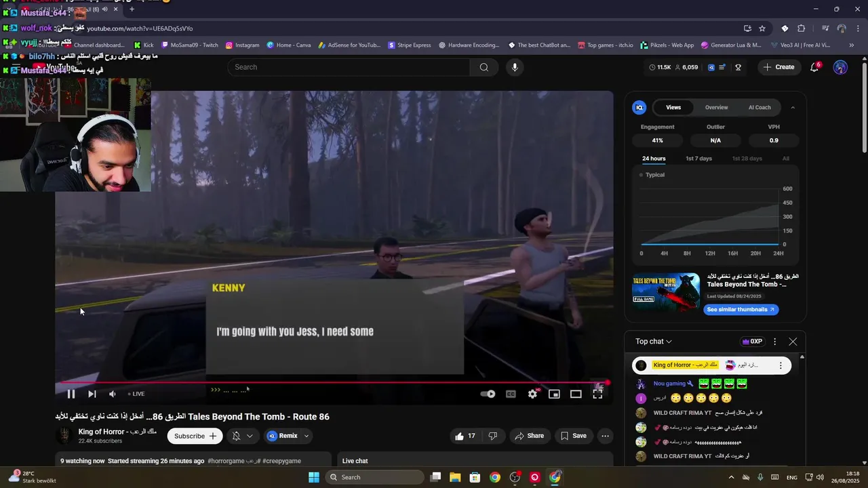Open a new browser tab
Screen dimensions: 868x488
click(x=132, y=9)
